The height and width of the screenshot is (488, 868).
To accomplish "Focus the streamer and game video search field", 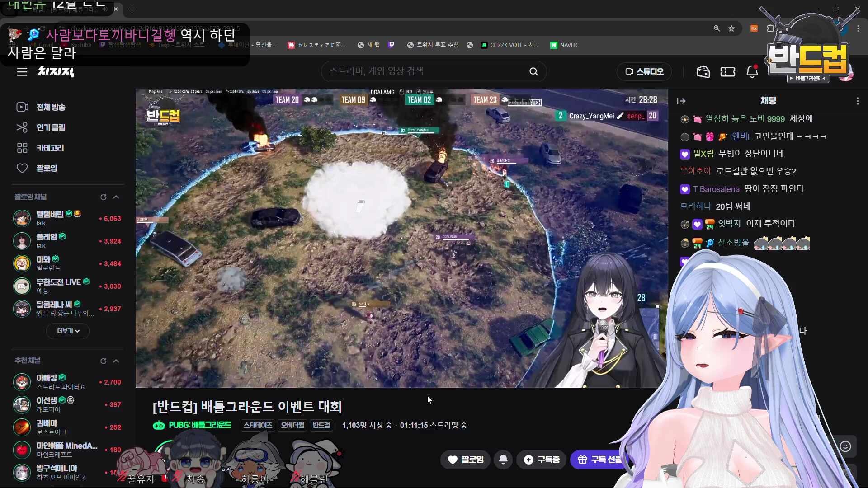I will (425, 71).
